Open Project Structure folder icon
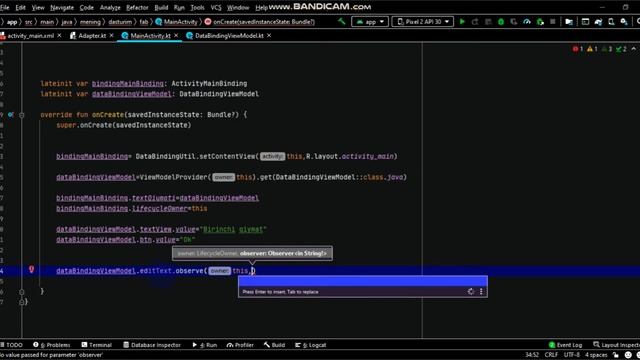The height and width of the screenshot is (360, 640). [569, 22]
